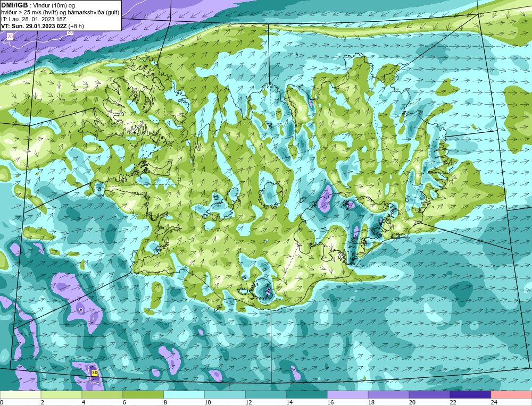
Task: Click the 25 contour label near left edge
Action: pos(10,36)
